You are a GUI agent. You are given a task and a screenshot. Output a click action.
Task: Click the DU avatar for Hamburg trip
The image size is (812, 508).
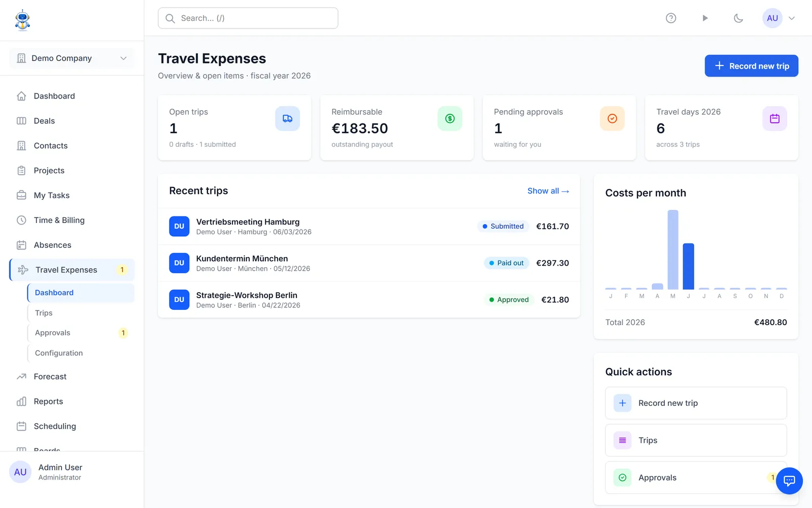pos(179,227)
